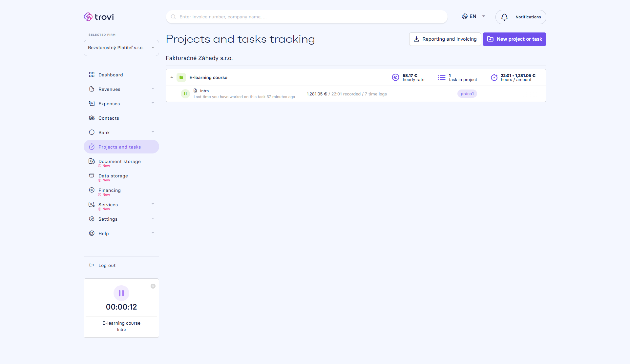This screenshot has width=630, height=364.
Task: Click the language globe icon
Action: click(x=465, y=16)
